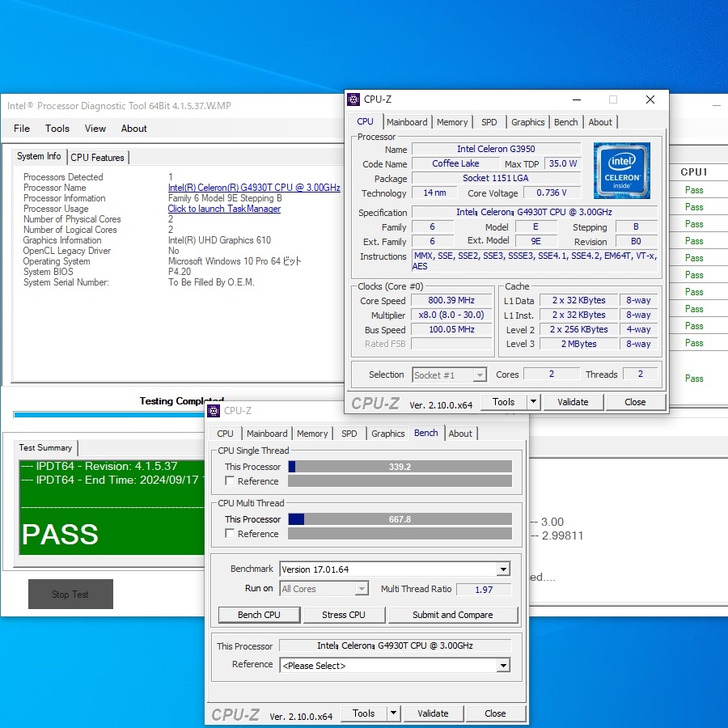This screenshot has width=728, height=728.
Task: Enable Reference checkbox under CPU Multi Thread
Action: point(231,534)
